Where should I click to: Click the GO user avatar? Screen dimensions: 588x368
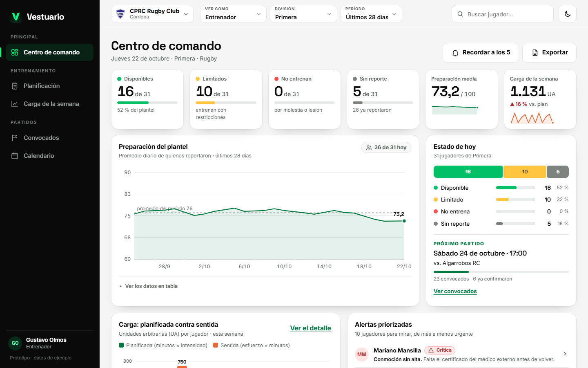pos(15,343)
